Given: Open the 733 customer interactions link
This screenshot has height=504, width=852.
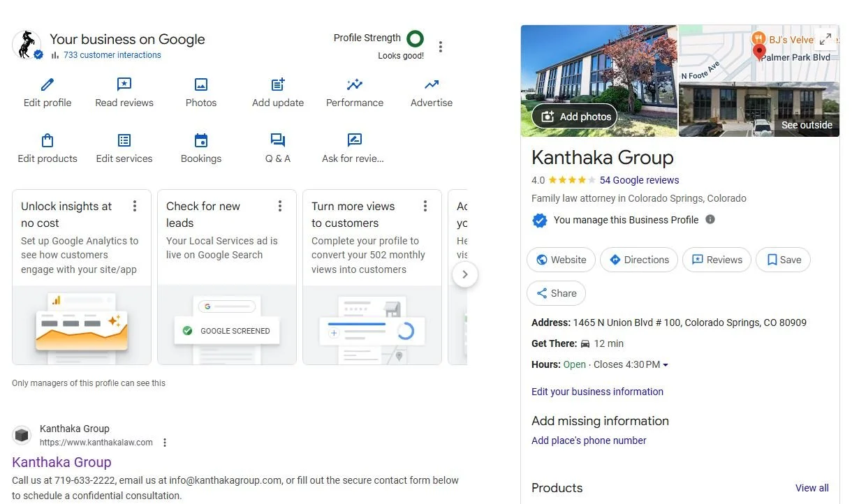Looking at the screenshot, I should click(112, 55).
